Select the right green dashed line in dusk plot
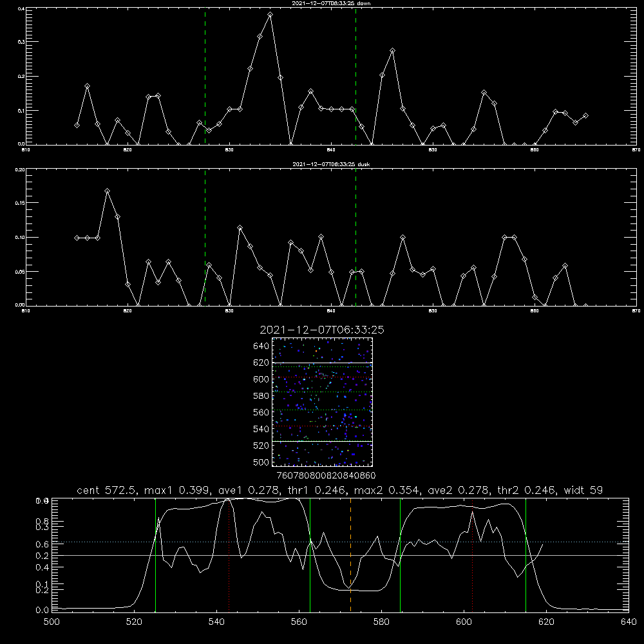 [355, 238]
